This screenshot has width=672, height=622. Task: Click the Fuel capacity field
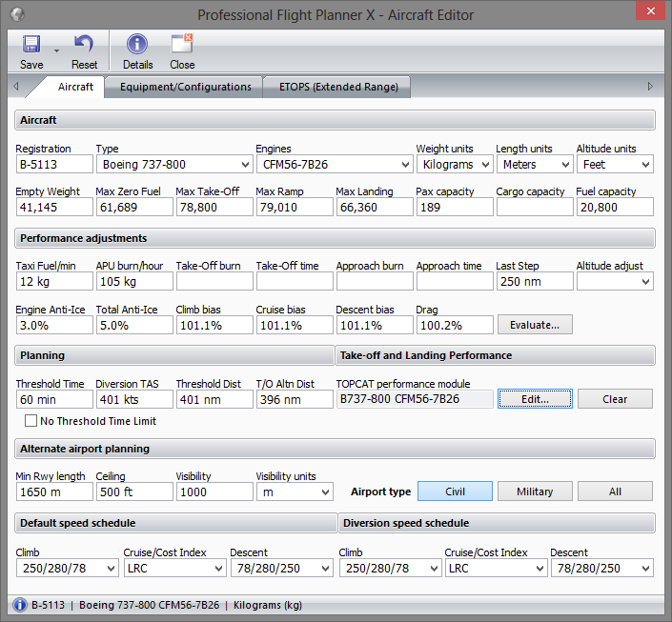[x=615, y=208]
